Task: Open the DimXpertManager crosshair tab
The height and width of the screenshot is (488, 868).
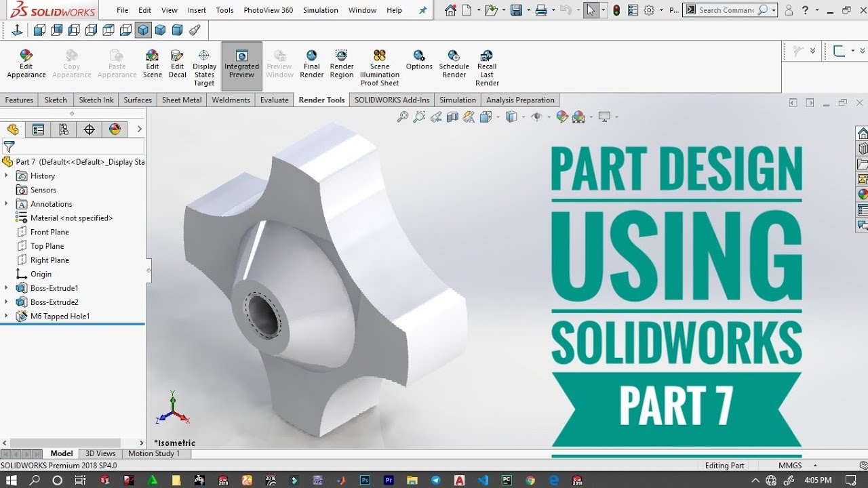Action: (89, 129)
